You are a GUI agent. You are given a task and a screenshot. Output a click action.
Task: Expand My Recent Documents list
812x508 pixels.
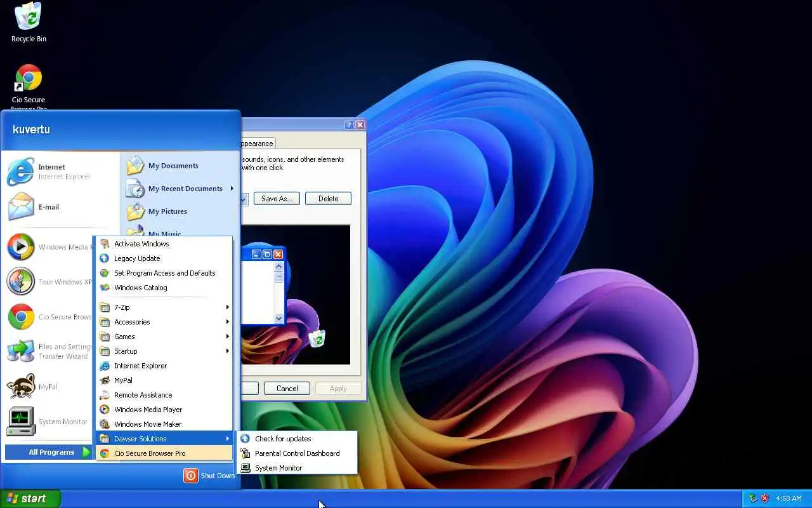point(181,189)
